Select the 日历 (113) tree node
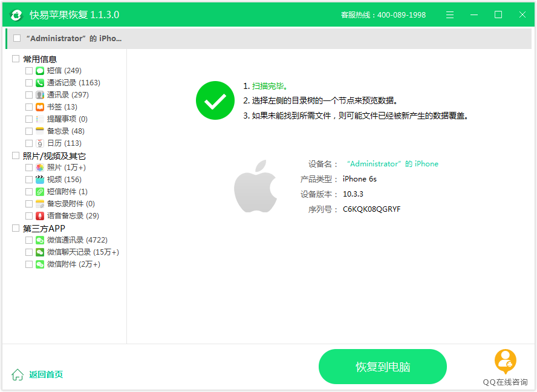This screenshot has height=392, width=537. [64, 143]
